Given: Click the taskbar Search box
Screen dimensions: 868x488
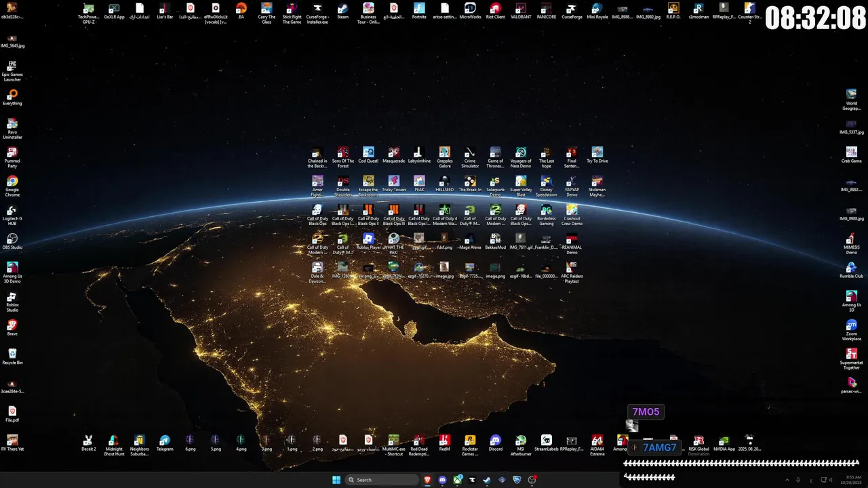Looking at the screenshot, I should coord(381,480).
